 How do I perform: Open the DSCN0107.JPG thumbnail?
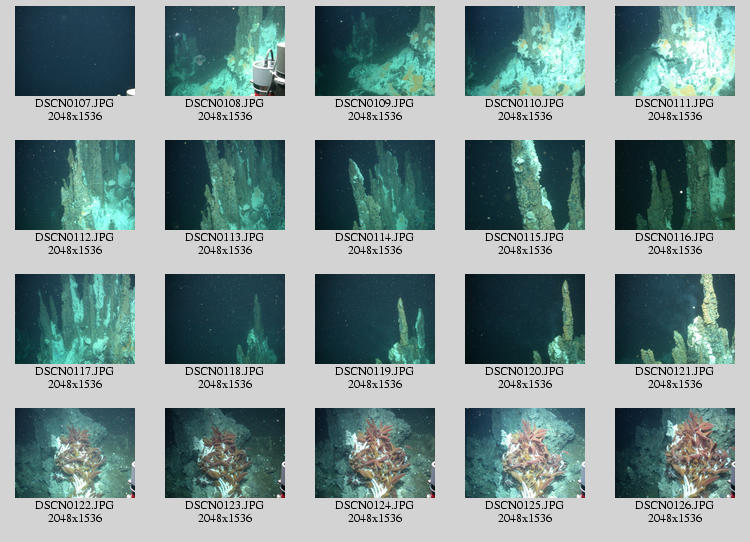click(x=75, y=51)
